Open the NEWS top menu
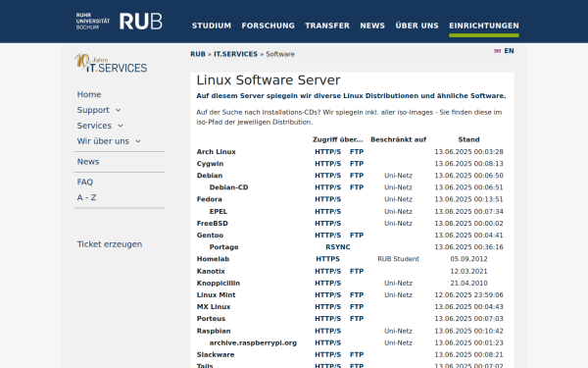 pos(372,26)
